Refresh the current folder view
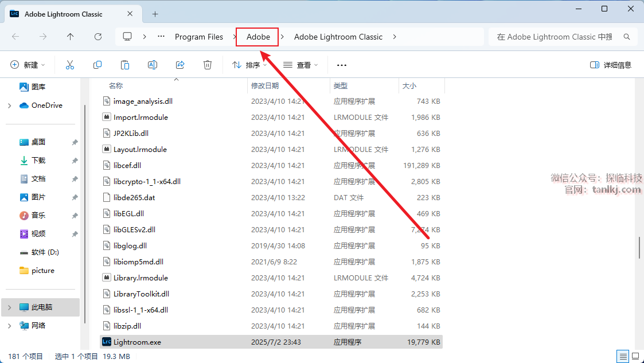This screenshot has width=644, height=363. (98, 37)
